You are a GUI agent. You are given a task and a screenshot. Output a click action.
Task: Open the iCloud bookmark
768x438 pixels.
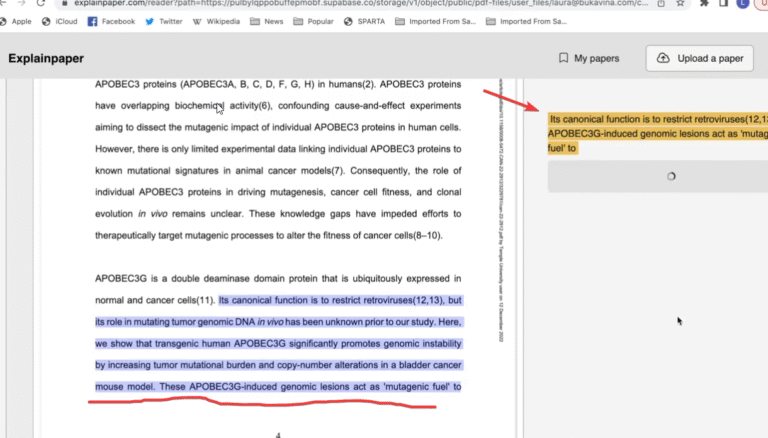pos(60,21)
